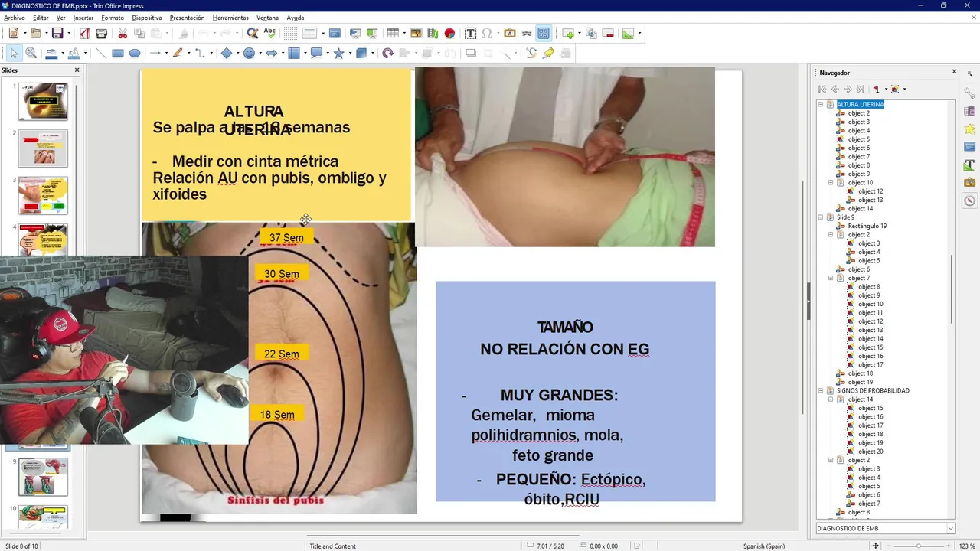Toggle the display grid icon
The image size is (980, 551).
291,33
